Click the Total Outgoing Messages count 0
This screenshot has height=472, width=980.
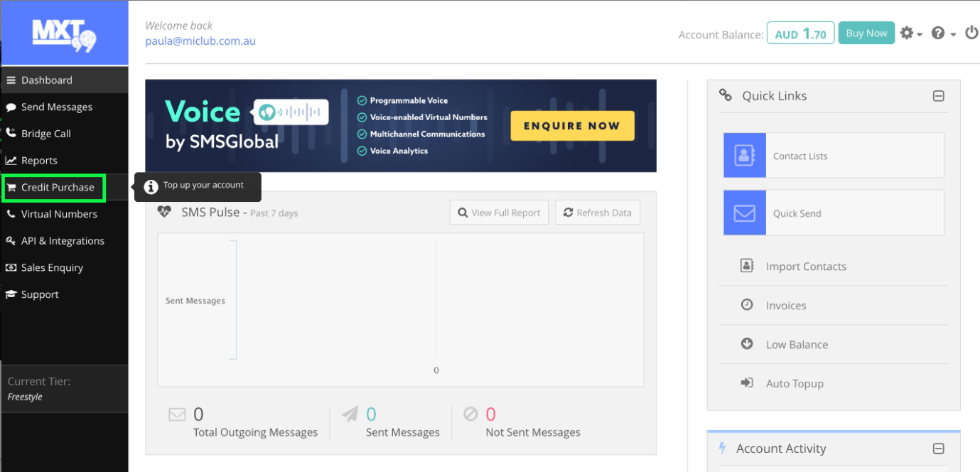point(198,414)
